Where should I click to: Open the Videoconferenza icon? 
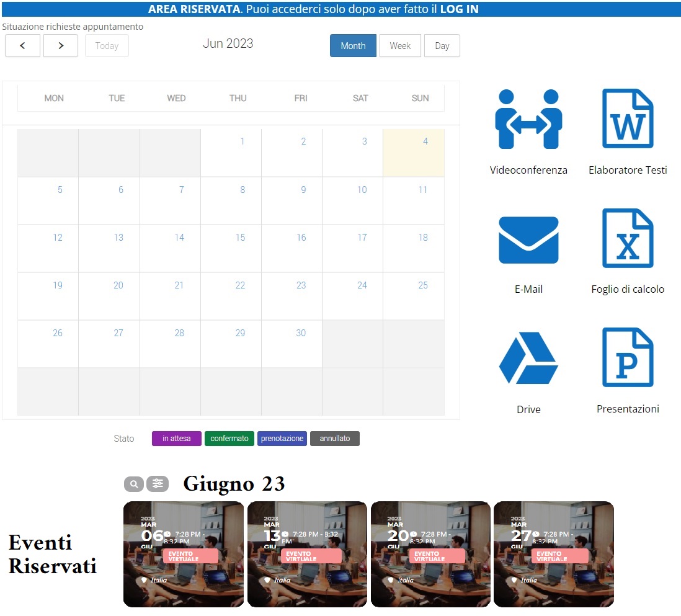pos(528,119)
